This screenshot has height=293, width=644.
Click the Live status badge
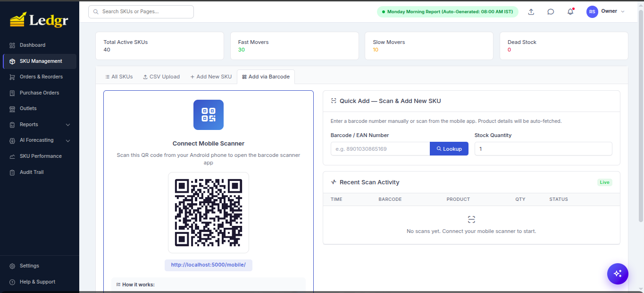point(605,182)
